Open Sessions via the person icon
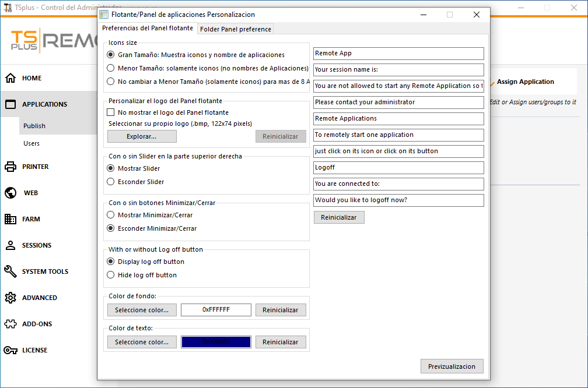Image resolution: width=588 pixels, height=388 pixels. pos(10,245)
